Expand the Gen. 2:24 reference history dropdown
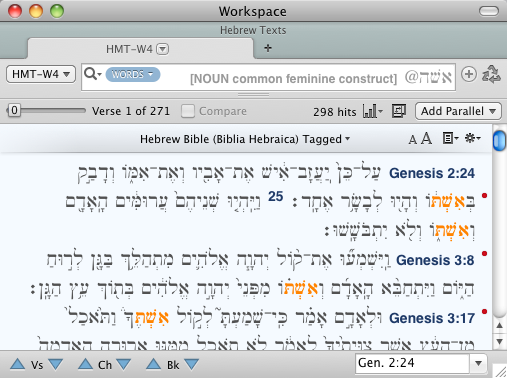 pos(478,363)
